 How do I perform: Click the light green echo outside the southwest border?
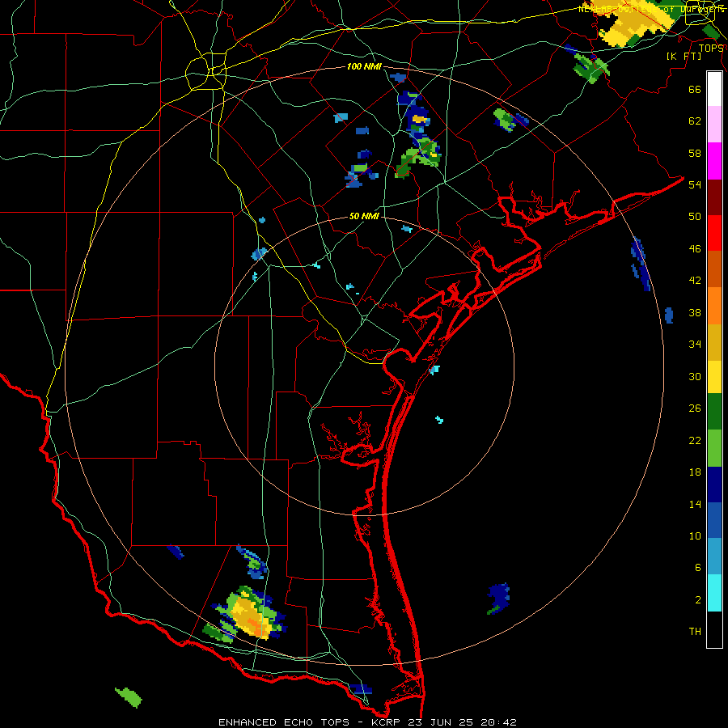click(x=128, y=697)
